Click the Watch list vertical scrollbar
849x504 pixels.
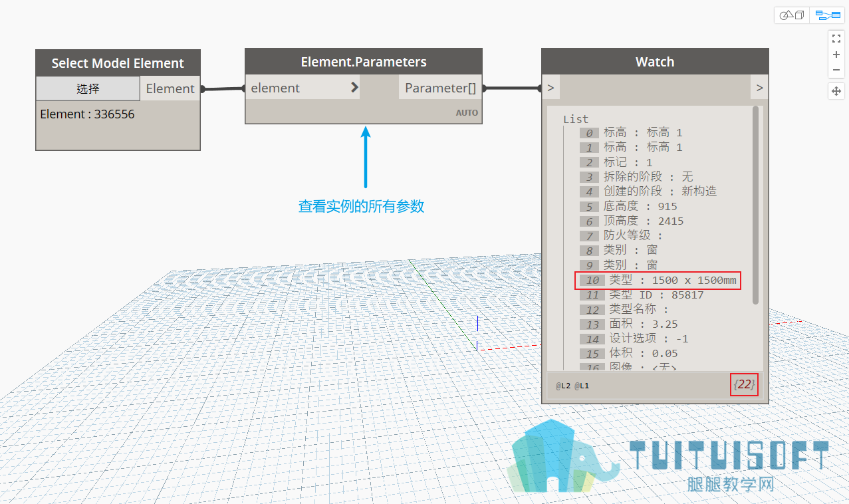pyautogui.click(x=755, y=205)
